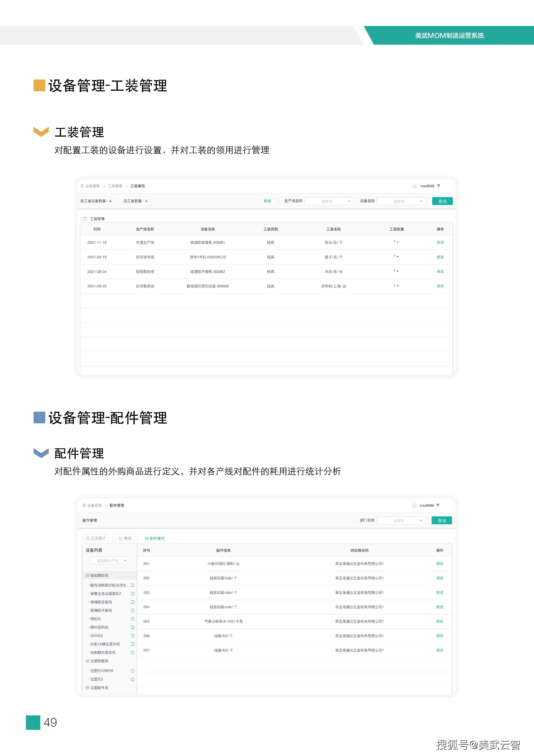Click add icon beside 自制静态混合机

133,652
